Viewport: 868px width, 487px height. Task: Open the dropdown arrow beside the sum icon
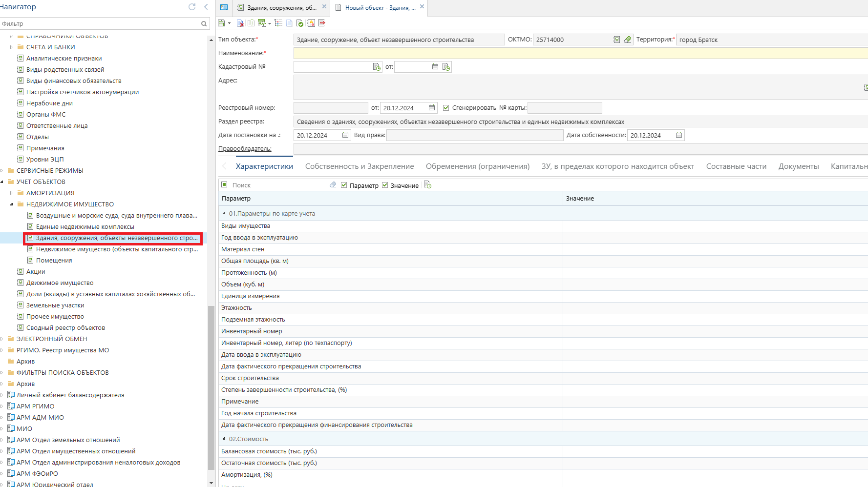270,23
